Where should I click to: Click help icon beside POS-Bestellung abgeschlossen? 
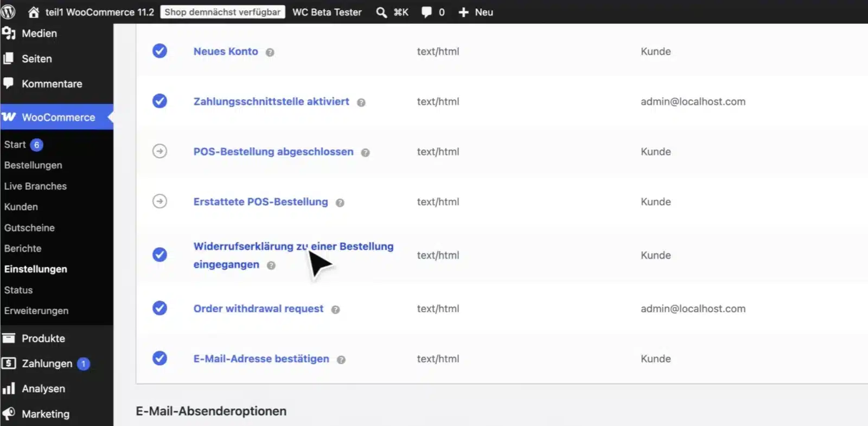click(x=366, y=153)
